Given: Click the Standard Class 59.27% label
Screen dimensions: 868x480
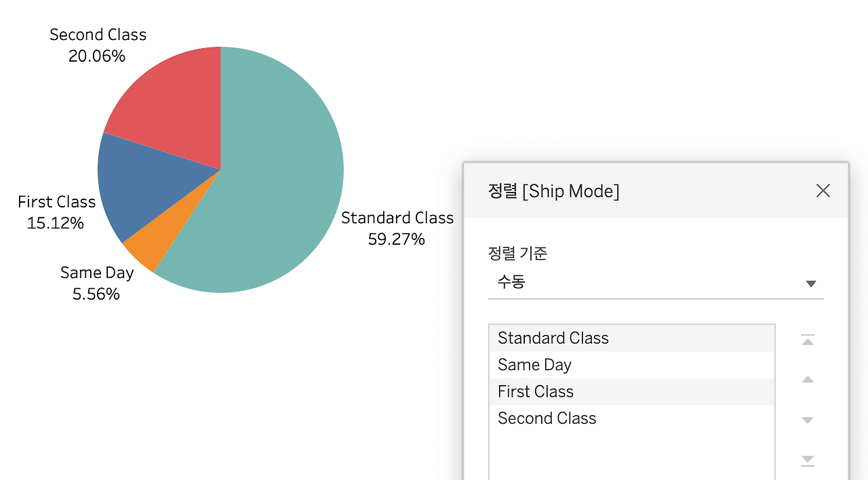Looking at the screenshot, I should pyautogui.click(x=397, y=228).
